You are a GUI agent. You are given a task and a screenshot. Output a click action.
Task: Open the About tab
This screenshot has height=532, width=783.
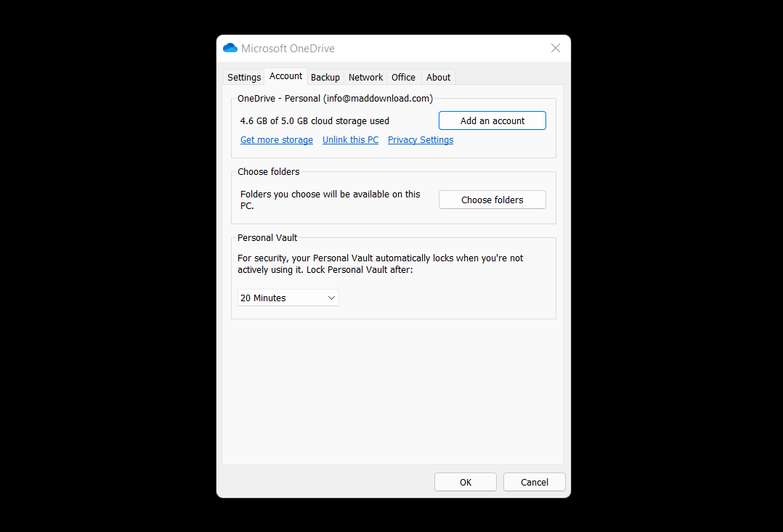tap(438, 78)
